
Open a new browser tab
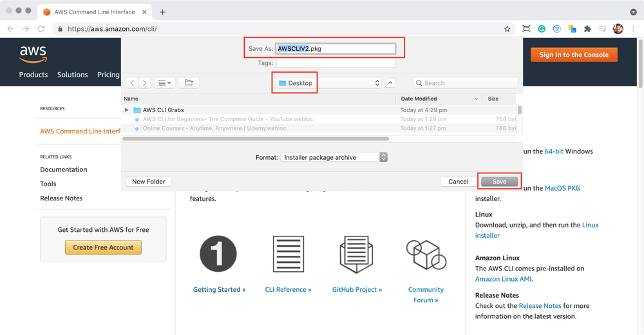pos(163,12)
